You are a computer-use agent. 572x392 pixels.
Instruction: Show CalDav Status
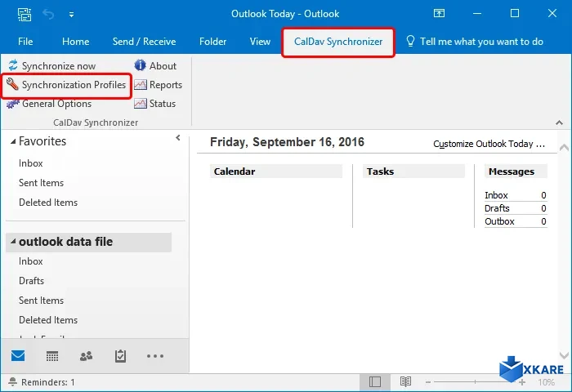point(154,104)
